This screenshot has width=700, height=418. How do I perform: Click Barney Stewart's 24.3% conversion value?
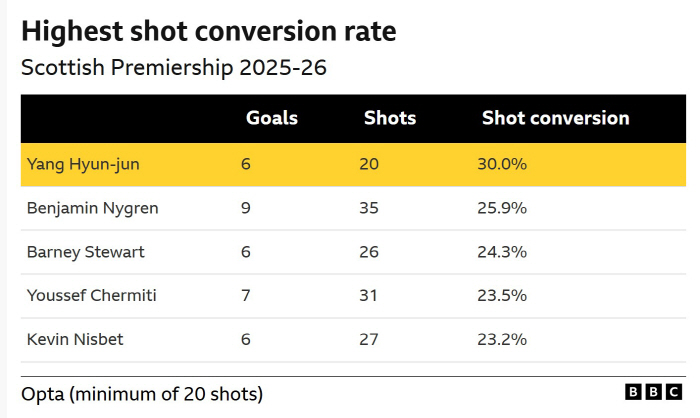(502, 252)
